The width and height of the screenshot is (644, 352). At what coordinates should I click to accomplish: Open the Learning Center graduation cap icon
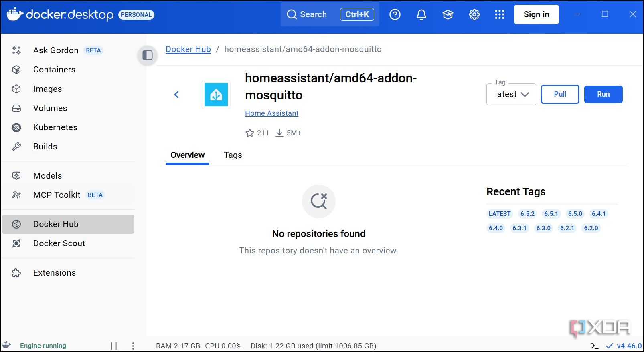coord(448,15)
